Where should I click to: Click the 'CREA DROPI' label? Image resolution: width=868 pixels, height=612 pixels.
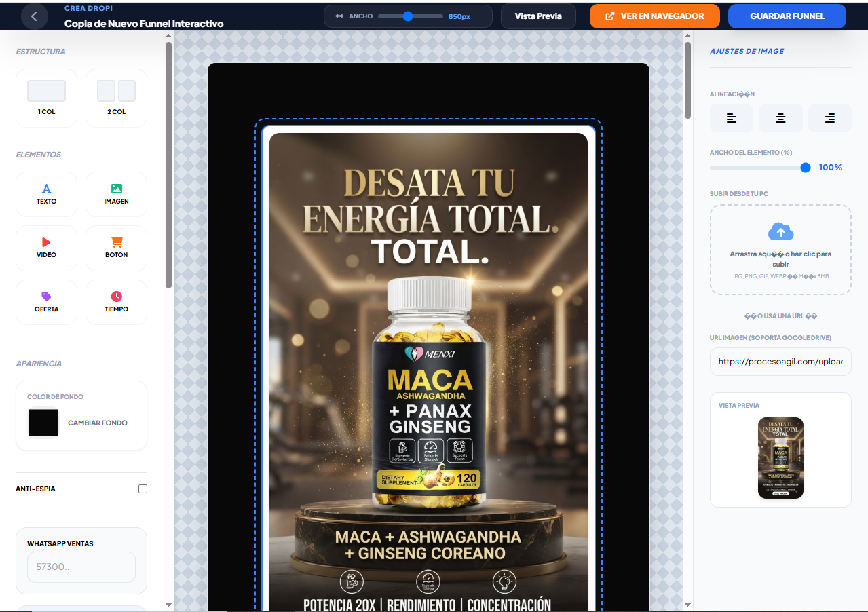[x=88, y=9]
